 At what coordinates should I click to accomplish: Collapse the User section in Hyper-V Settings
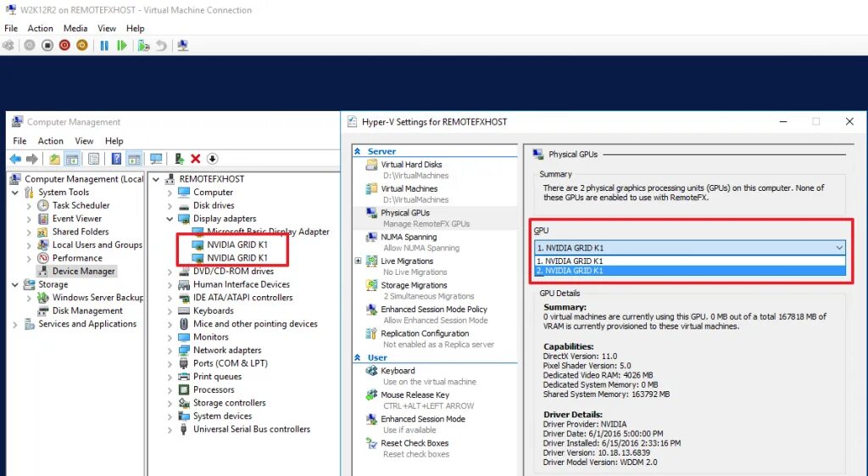pos(358,357)
